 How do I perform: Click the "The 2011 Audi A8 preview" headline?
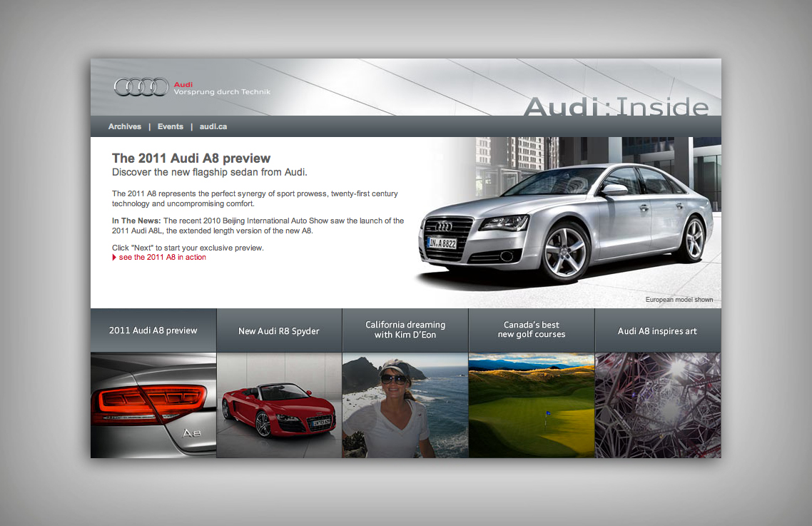191,158
